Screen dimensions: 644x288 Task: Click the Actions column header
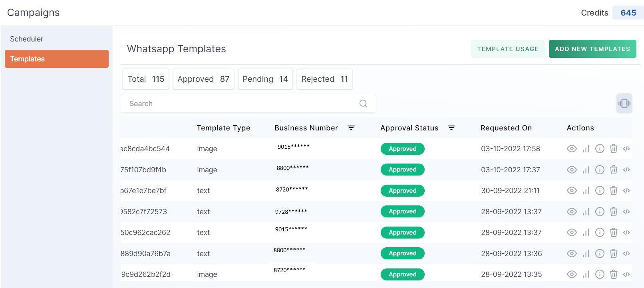pos(580,128)
